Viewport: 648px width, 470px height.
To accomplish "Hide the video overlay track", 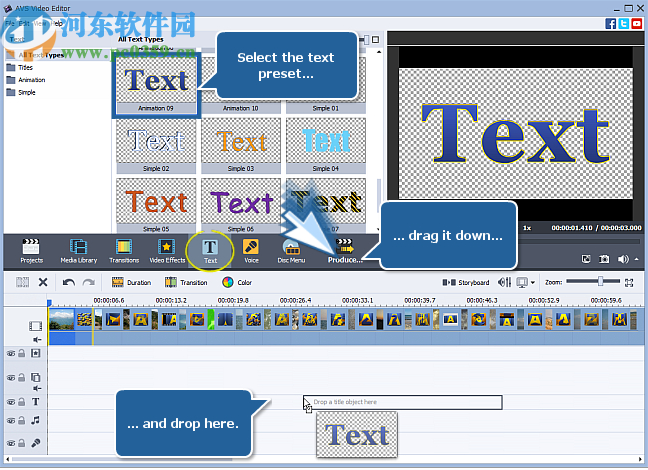I will (x=11, y=377).
